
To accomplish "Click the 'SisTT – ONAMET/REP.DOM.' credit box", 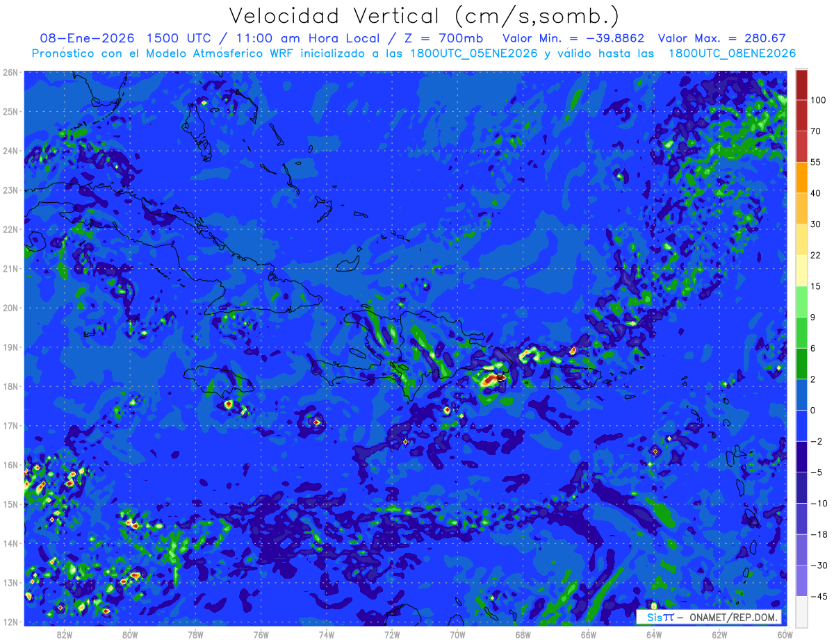I will coord(709,617).
